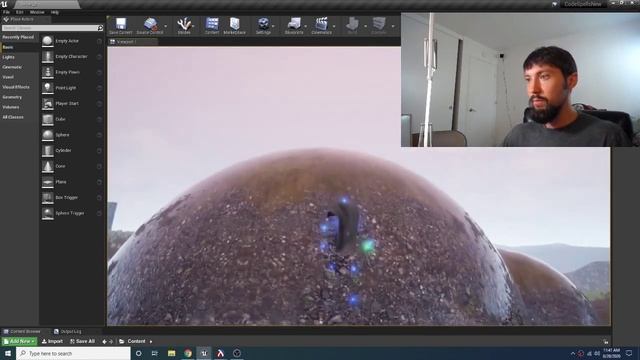Click the magnifier icon in class search
The width and height of the screenshot is (640, 360).
tap(100, 28)
